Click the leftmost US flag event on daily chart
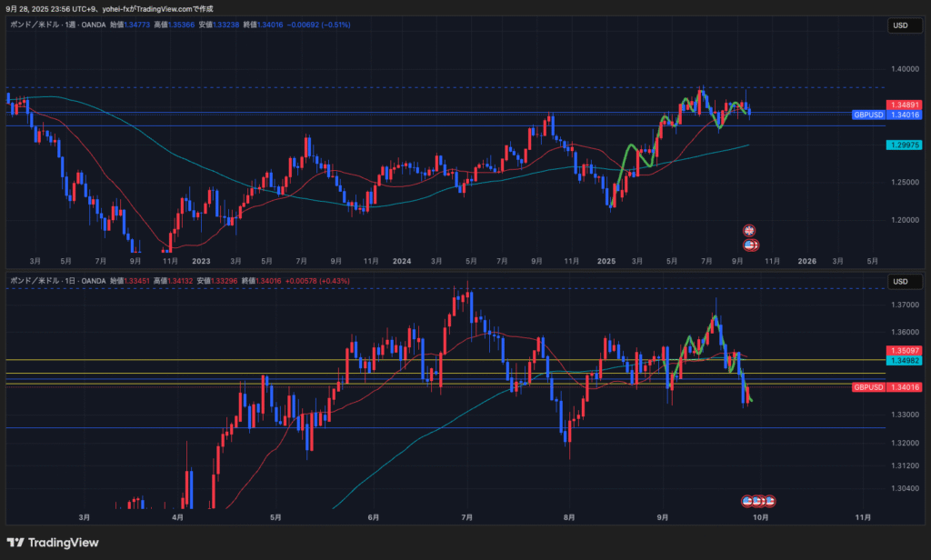Image resolution: width=931 pixels, height=560 pixels. 747,501
